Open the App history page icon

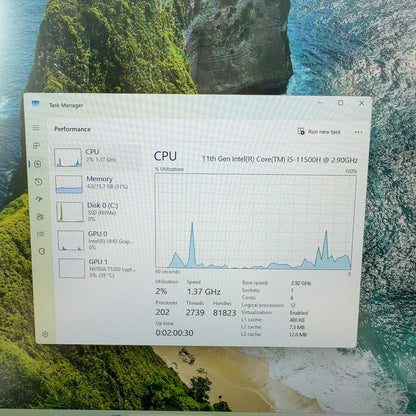[38, 182]
